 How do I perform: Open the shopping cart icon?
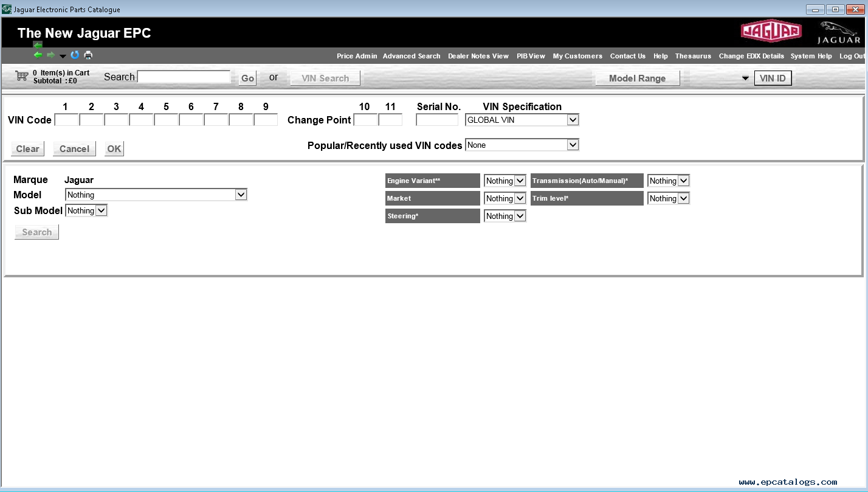[x=22, y=75]
